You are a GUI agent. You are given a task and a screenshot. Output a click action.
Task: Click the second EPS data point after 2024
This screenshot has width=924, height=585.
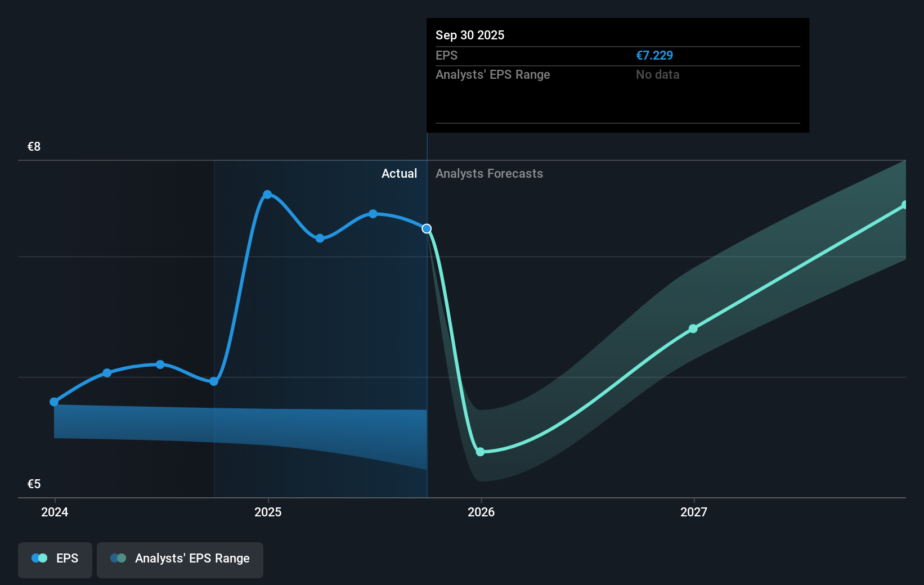[x=107, y=373]
